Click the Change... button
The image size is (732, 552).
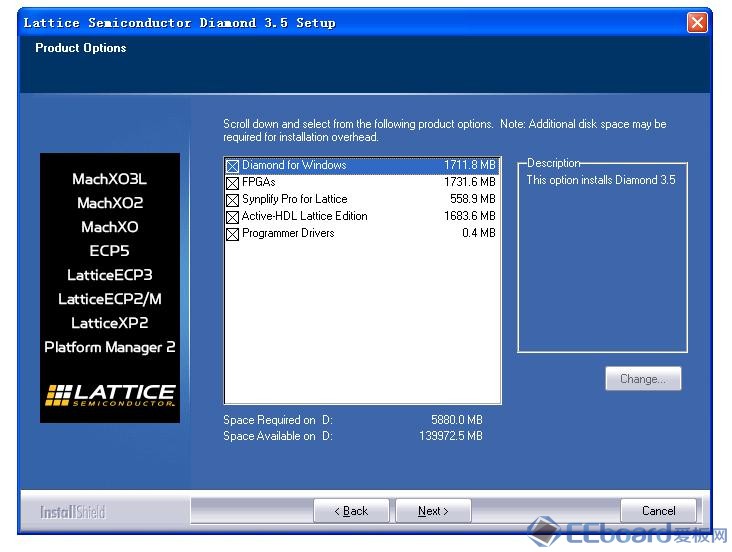click(643, 379)
